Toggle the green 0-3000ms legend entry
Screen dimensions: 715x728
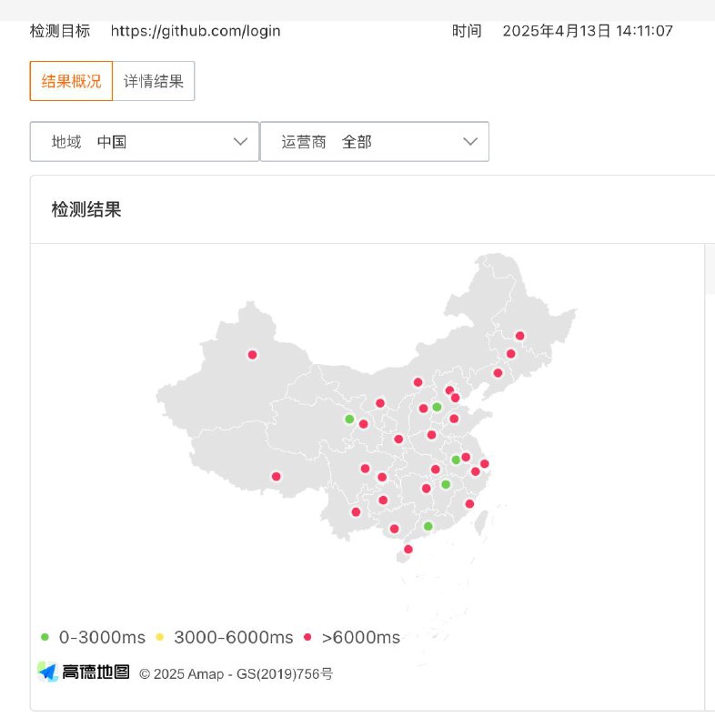93,638
